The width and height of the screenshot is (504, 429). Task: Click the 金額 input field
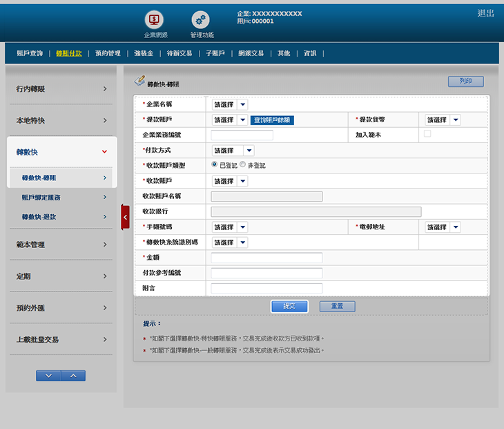tap(266, 258)
